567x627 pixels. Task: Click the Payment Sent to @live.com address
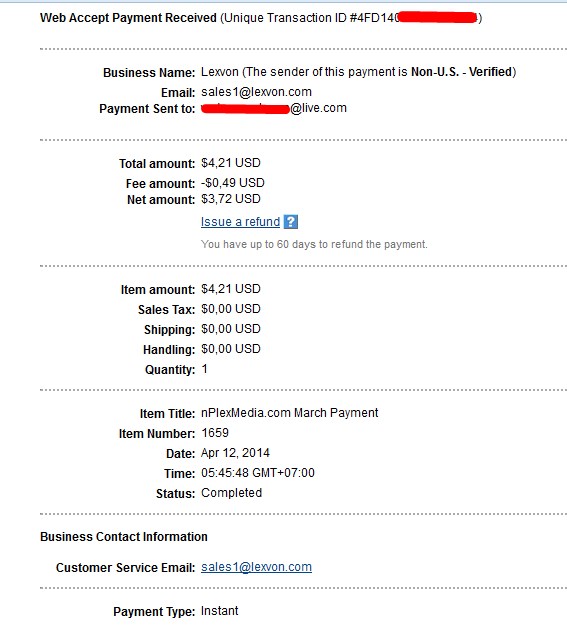tap(274, 108)
